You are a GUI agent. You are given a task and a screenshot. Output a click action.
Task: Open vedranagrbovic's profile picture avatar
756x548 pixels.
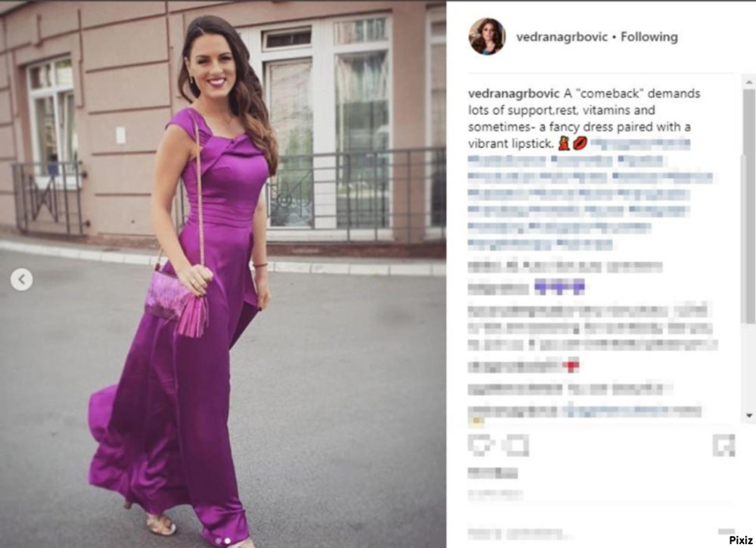487,37
